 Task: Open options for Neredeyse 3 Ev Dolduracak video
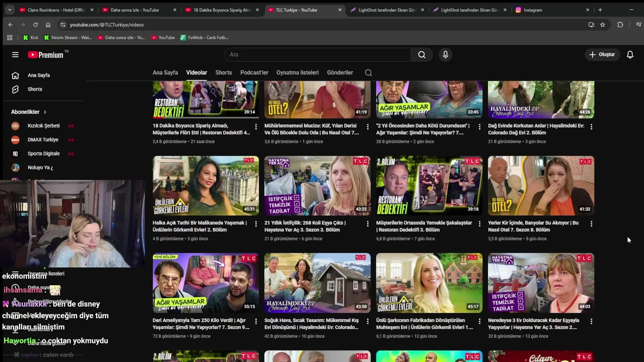pos(591,321)
